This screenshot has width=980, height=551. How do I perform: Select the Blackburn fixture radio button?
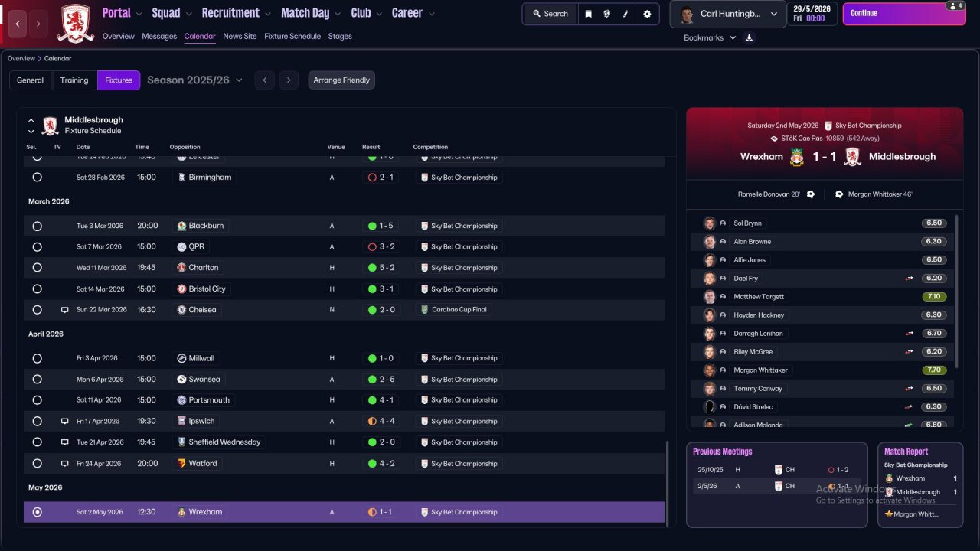coord(37,226)
